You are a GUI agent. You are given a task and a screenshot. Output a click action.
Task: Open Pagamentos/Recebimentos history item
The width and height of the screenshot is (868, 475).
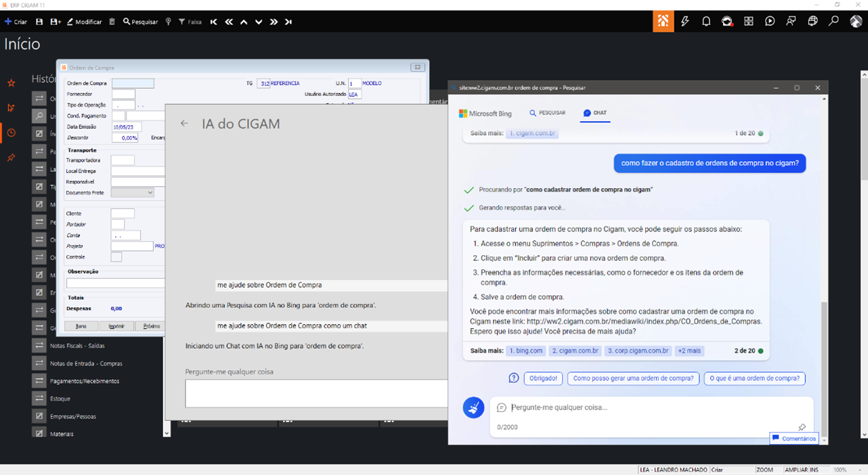(84, 381)
